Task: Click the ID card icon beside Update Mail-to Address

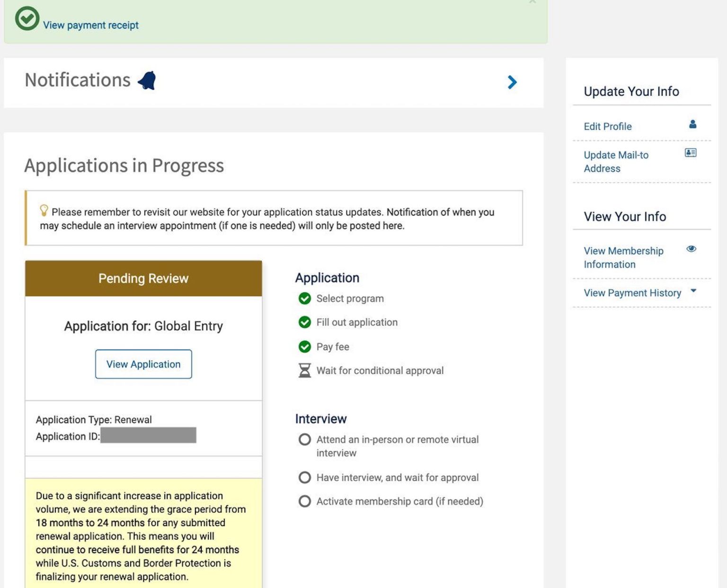Action: pos(690,152)
